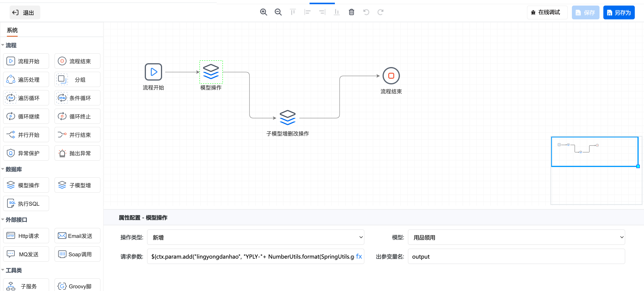Select the 循环终止 component
The width and height of the screenshot is (644, 291).
click(77, 116)
